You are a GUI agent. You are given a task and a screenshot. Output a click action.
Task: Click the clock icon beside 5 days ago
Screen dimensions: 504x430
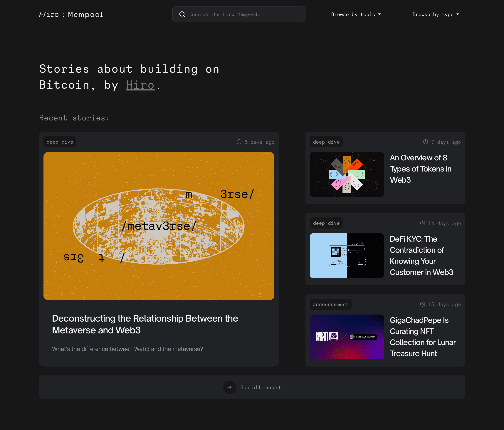pyautogui.click(x=239, y=142)
